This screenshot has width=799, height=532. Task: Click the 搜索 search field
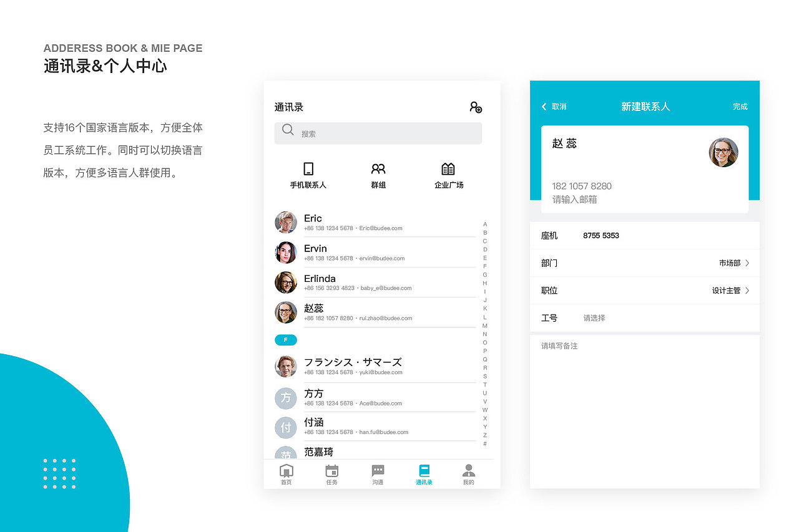pyautogui.click(x=378, y=133)
